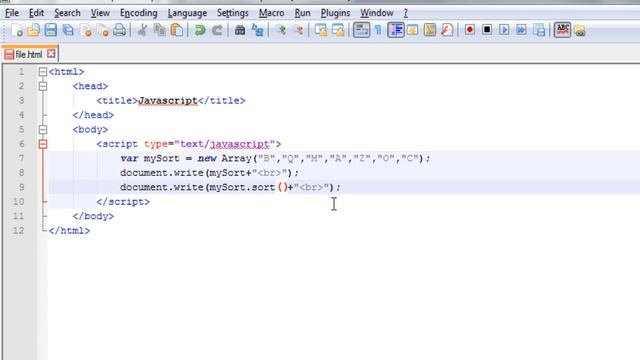The image size is (640, 360).
Task: Collapse the body fold on line 5
Action: 42,129
